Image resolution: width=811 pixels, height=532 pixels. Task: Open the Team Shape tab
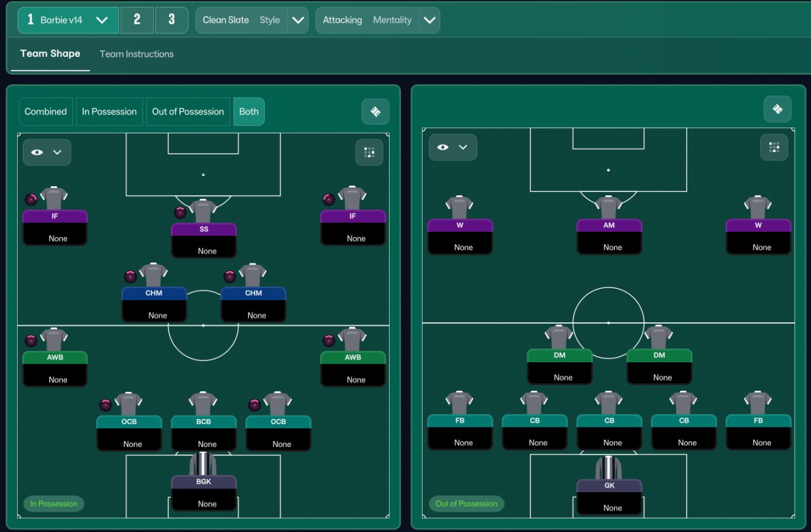pos(50,54)
